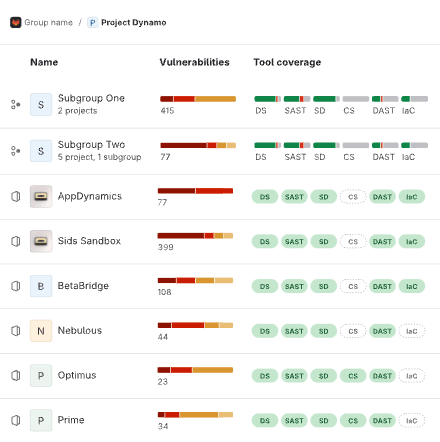Screen dimensions: 440x442
Task: Click the Optimus P avatar
Action: click(x=41, y=375)
